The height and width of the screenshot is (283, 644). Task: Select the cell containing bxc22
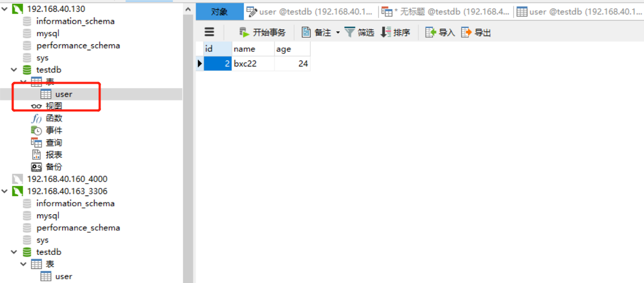pos(253,64)
